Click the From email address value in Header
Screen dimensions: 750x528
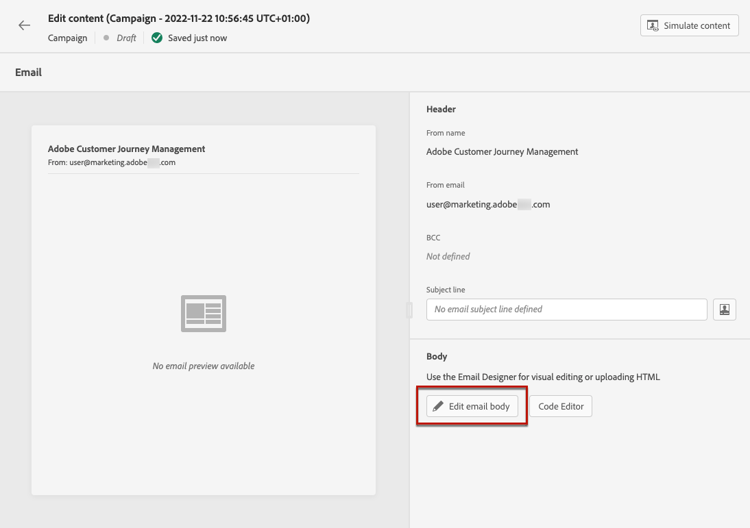tap(488, 204)
